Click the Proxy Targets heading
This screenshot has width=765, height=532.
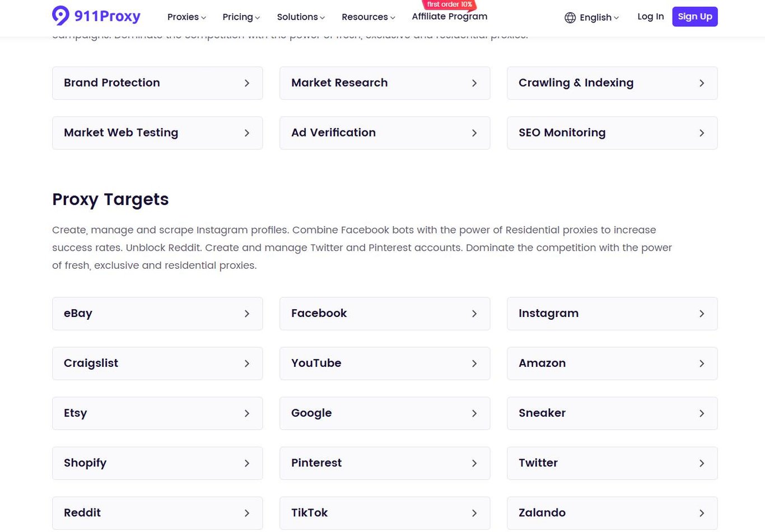[x=110, y=199]
